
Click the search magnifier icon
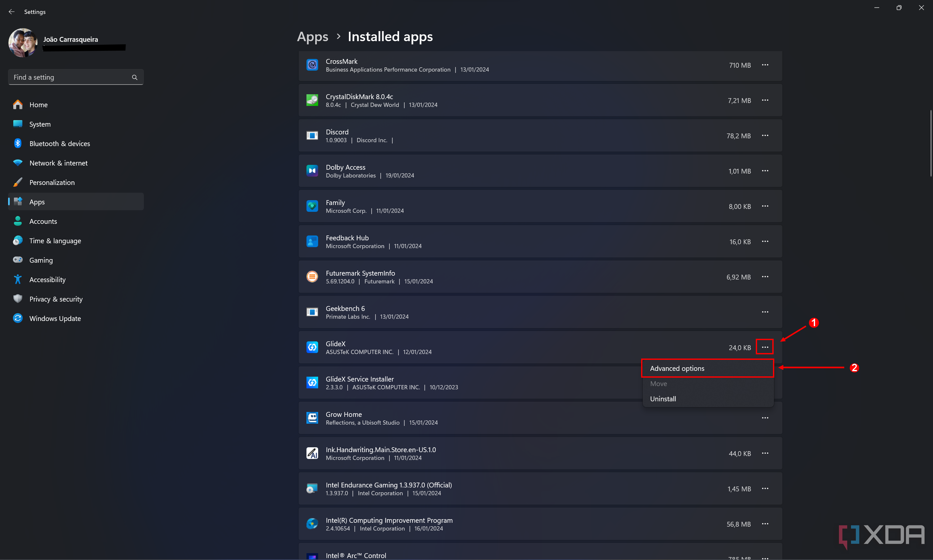pos(135,77)
